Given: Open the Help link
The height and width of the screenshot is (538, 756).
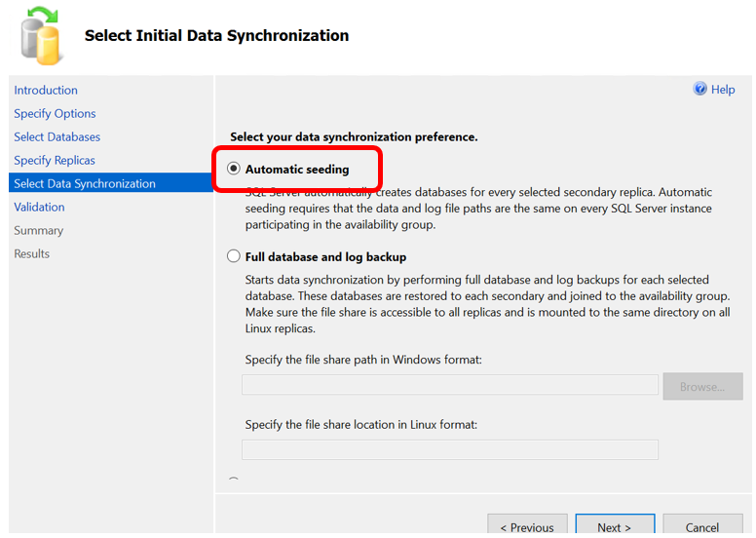Looking at the screenshot, I should [x=723, y=90].
